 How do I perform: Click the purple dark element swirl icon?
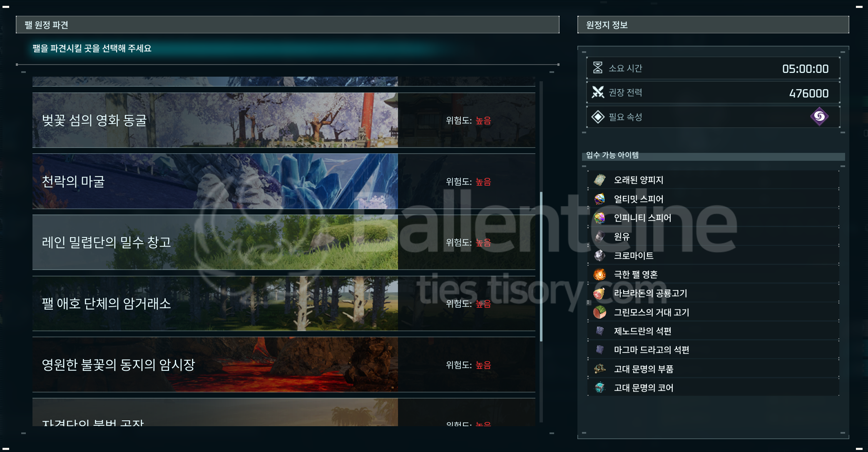coord(819,117)
